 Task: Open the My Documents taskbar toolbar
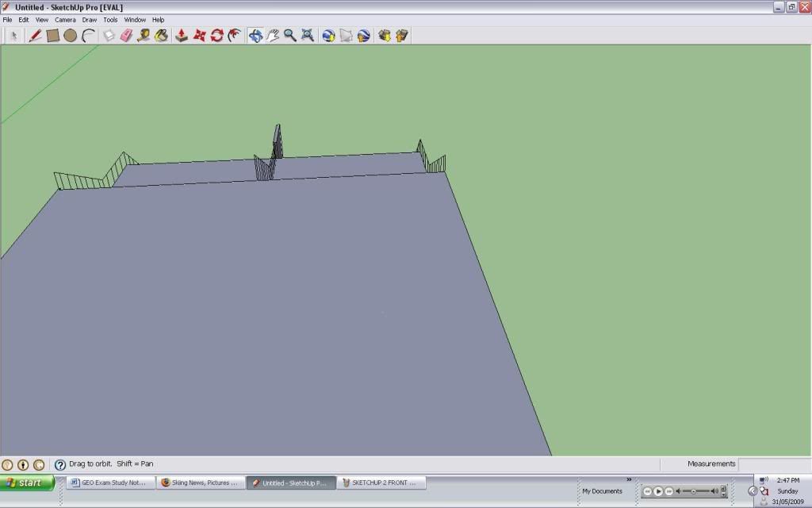[603, 491]
